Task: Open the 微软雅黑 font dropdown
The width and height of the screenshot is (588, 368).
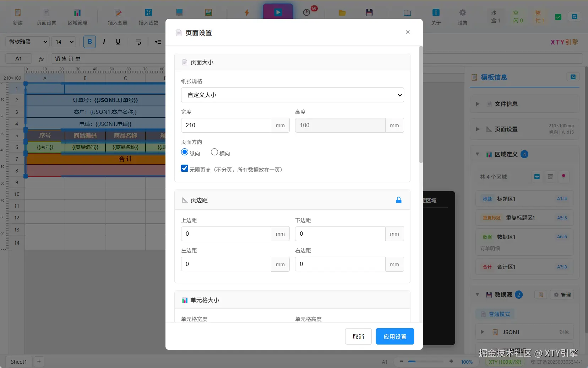Action: pyautogui.click(x=27, y=42)
